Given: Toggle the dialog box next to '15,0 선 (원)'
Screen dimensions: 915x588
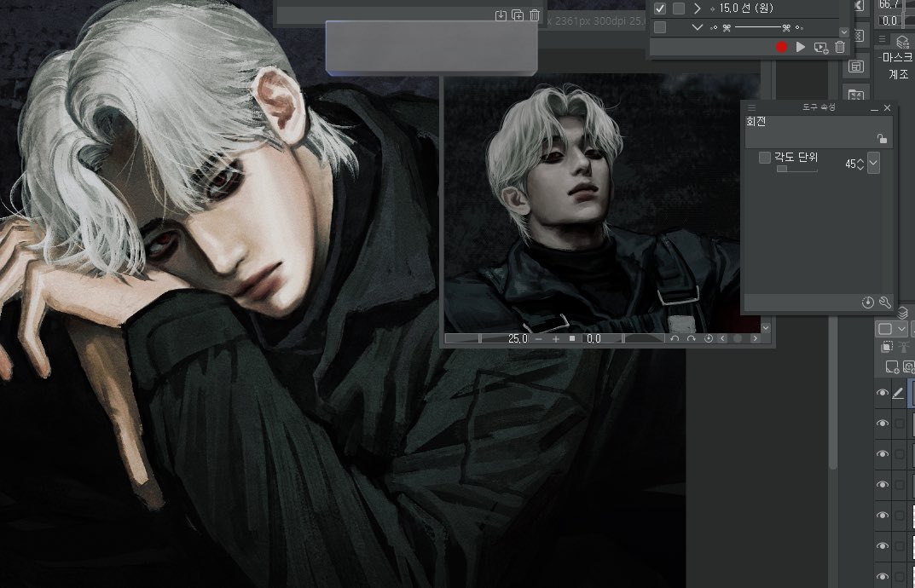Looking at the screenshot, I should pos(678,9).
